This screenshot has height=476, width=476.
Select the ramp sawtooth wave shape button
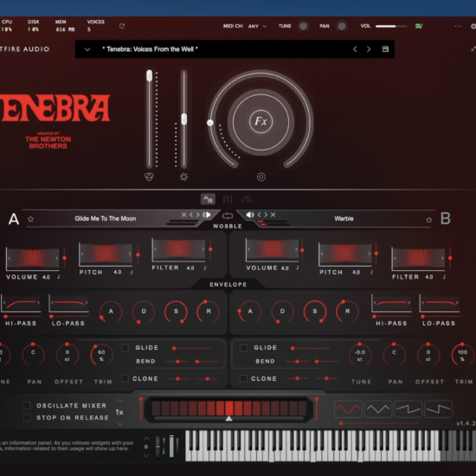[x=408, y=409]
